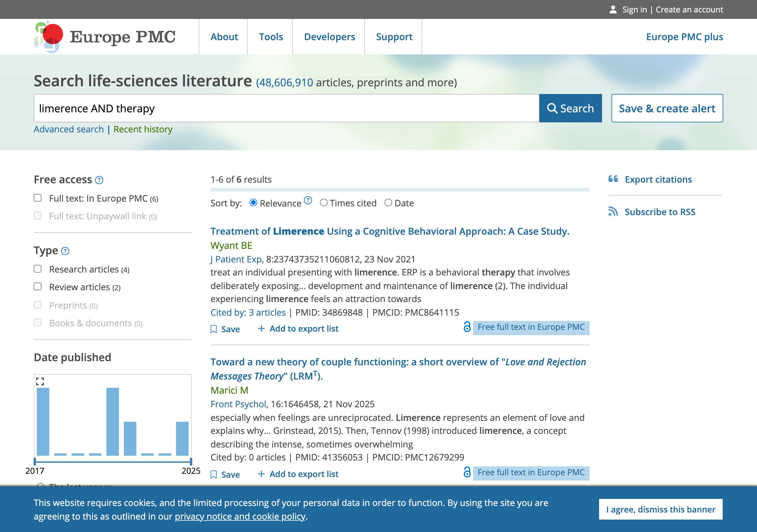The image size is (757, 532).
Task: Click the open access lock icon for the Marici M article
Action: pos(467,472)
